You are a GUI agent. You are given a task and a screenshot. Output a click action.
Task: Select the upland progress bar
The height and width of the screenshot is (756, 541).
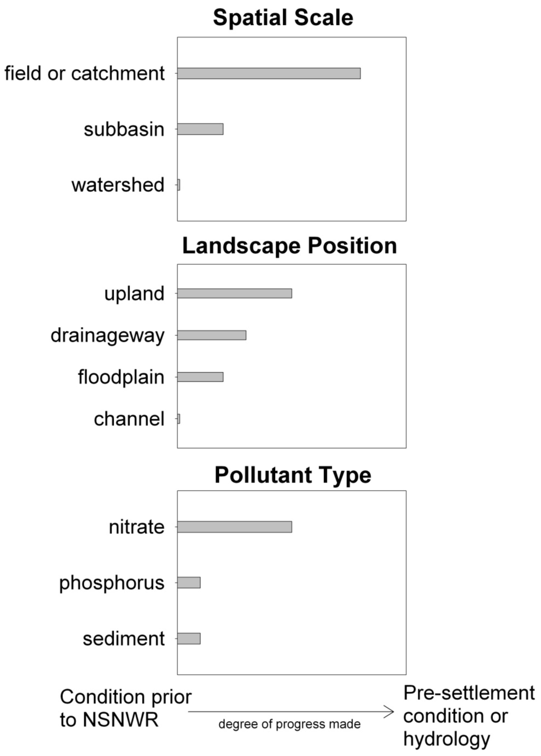click(x=234, y=293)
